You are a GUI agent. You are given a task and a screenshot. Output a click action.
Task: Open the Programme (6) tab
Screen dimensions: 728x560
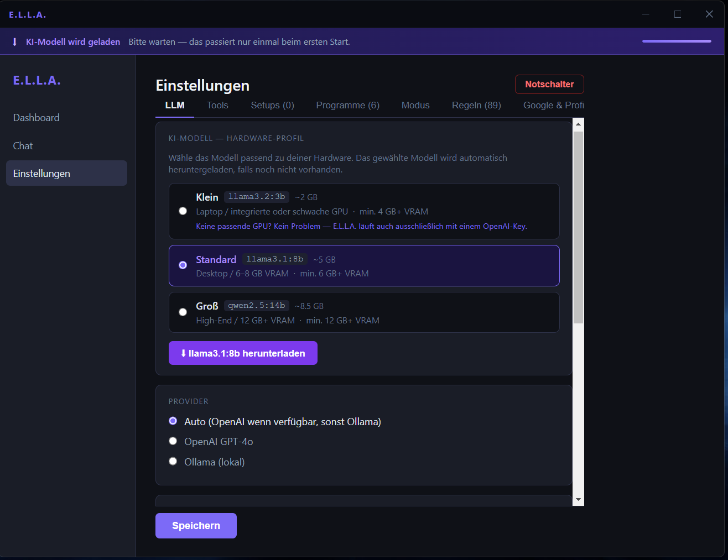pos(348,106)
